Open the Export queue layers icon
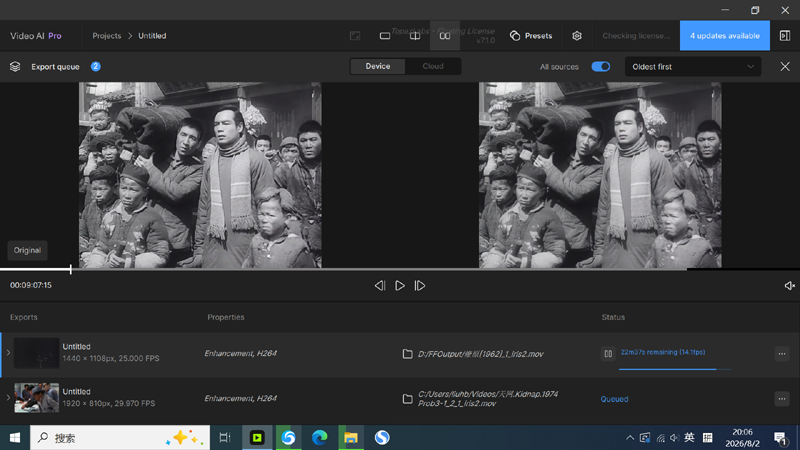Image resolution: width=800 pixels, height=450 pixels. tap(15, 67)
